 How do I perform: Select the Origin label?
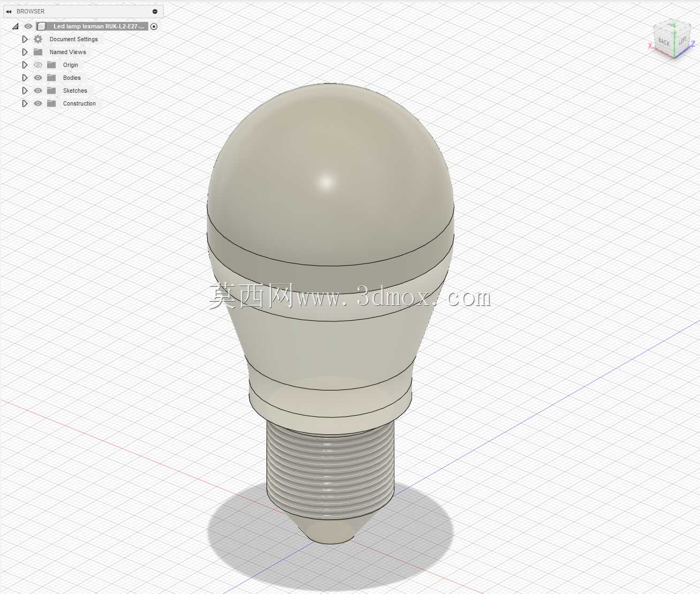[x=71, y=65]
